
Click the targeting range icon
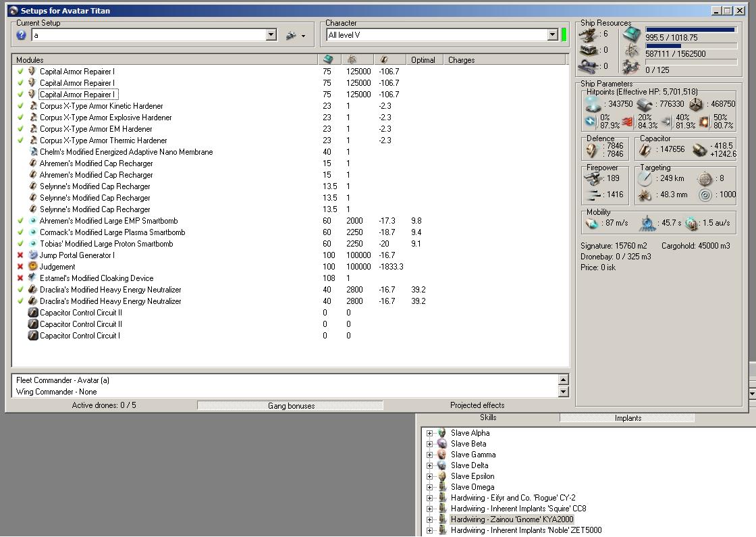[645, 178]
